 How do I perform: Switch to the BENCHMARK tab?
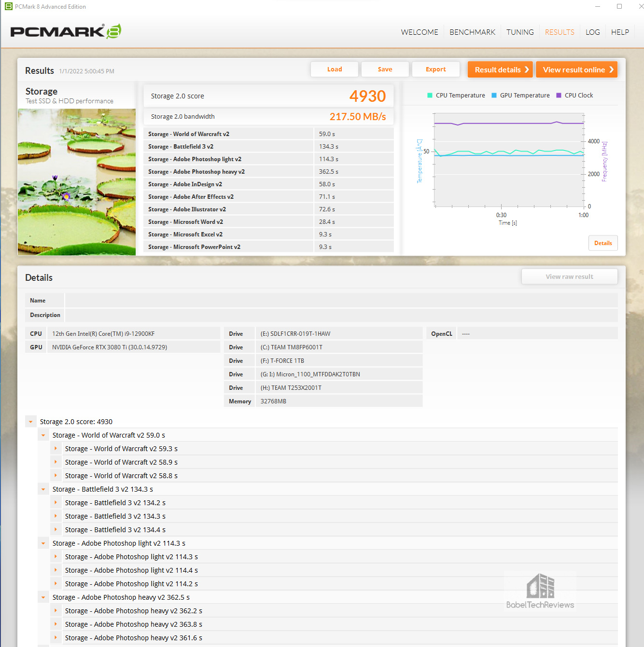tap(472, 32)
